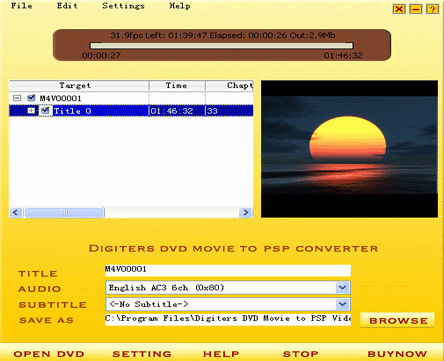The width and height of the screenshot is (444, 361).
Task: Click the minimize dash icon
Action: click(x=416, y=9)
